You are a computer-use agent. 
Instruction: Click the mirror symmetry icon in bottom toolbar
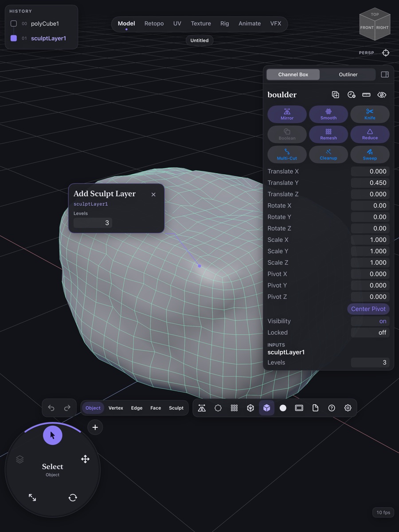click(202, 408)
